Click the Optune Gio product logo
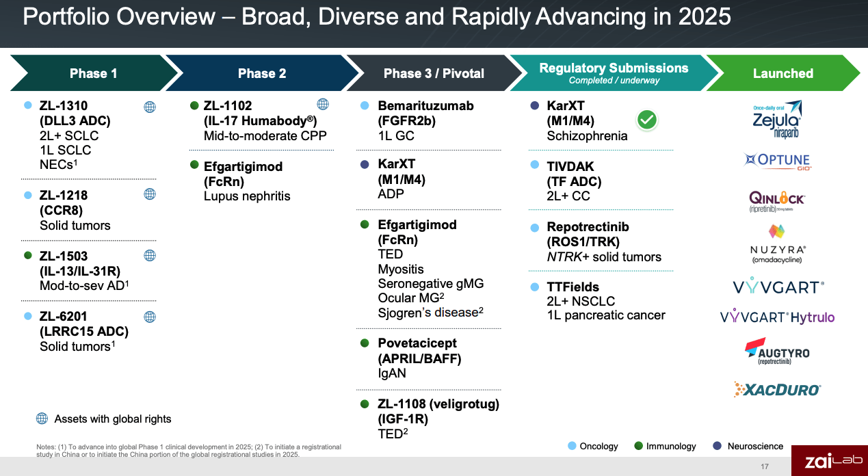Screen dimensions: 868x476 [x=777, y=161]
